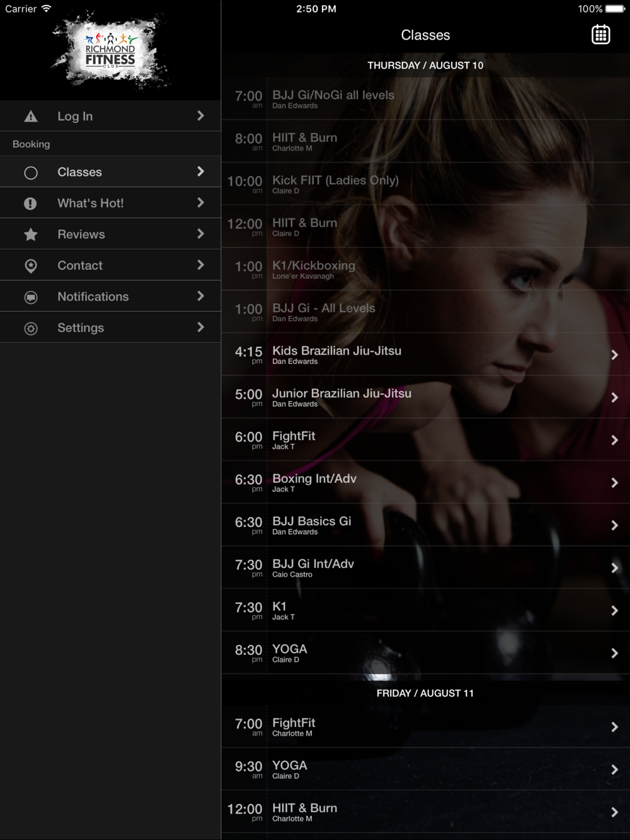Select Kick FIIT (Ladies Only) class
Screen dimensions: 630x840
[x=425, y=184]
